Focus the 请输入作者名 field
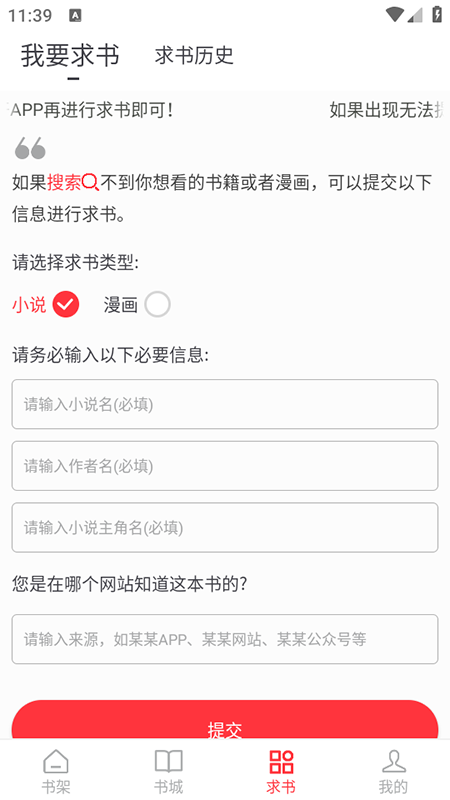Image resolution: width=450 pixels, height=800 pixels. (225, 466)
